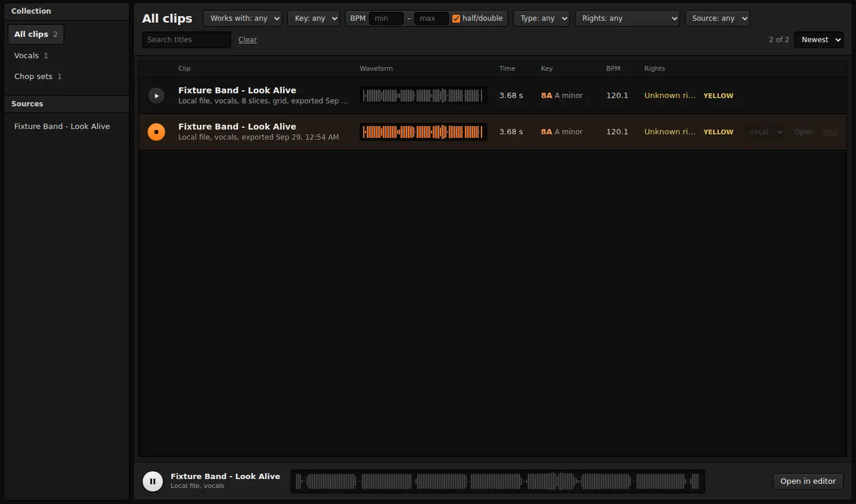
Task: Select the All clips collection
Action: click(36, 34)
